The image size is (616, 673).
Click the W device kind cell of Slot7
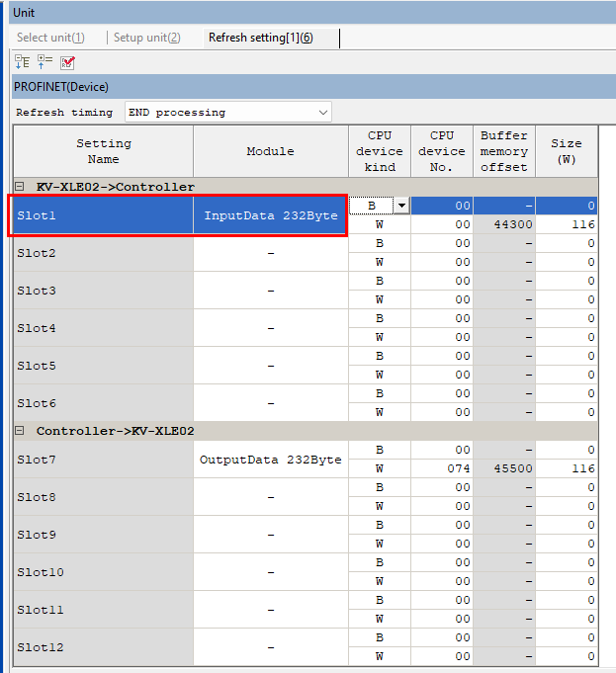pyautogui.click(x=380, y=468)
